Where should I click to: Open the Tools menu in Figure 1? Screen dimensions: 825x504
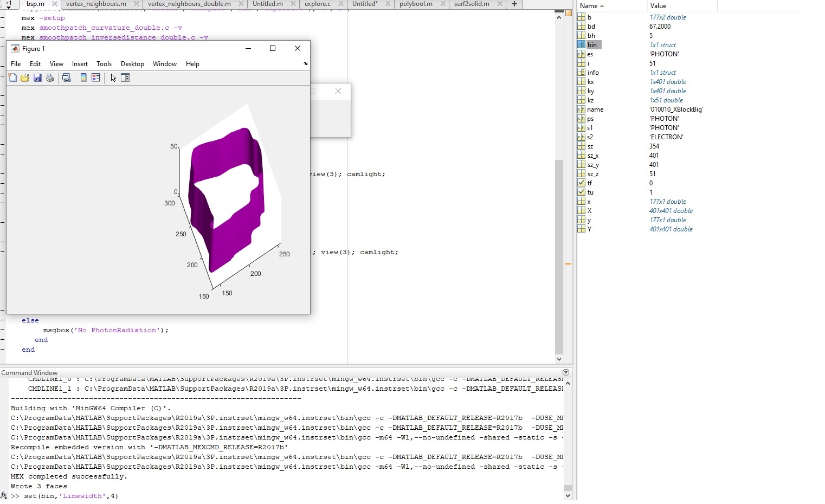104,64
